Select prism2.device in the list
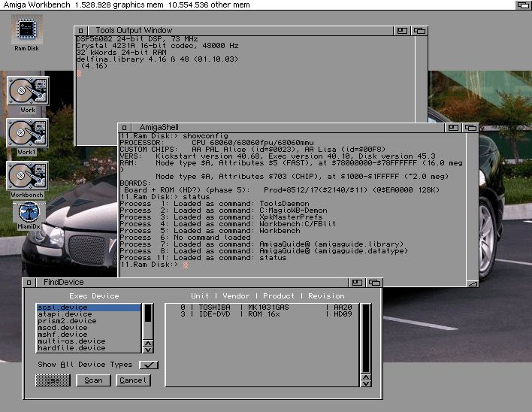This screenshot has height=412, width=532. (89, 321)
